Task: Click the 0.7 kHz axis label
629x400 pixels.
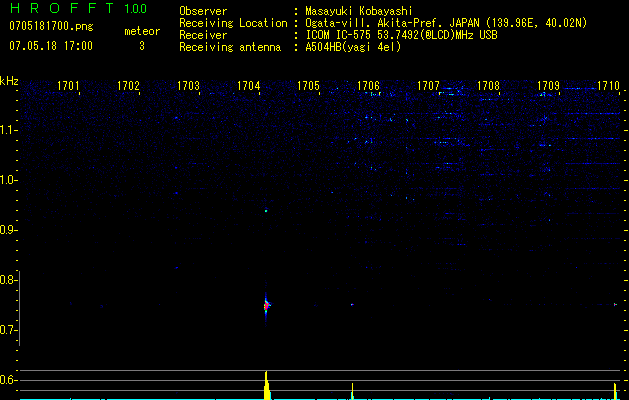Action: coord(8,330)
